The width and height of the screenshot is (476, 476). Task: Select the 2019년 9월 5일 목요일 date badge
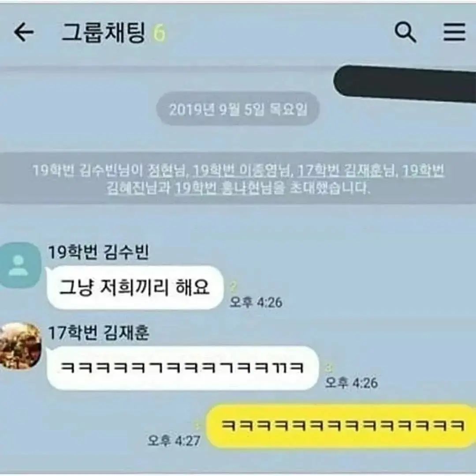238,109
